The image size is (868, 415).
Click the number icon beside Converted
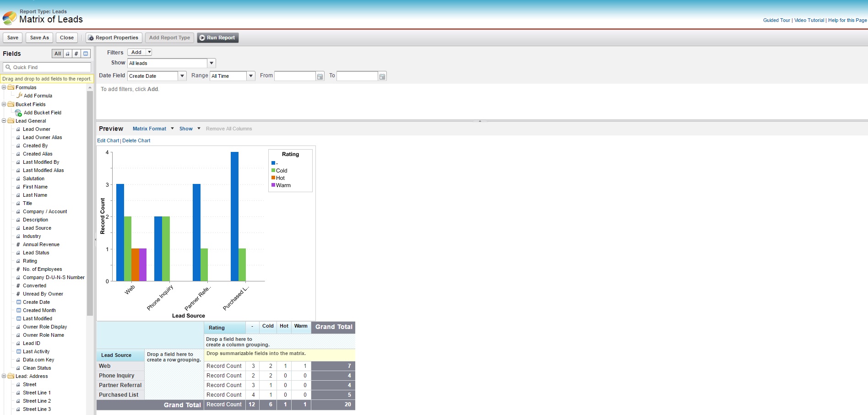(x=18, y=286)
